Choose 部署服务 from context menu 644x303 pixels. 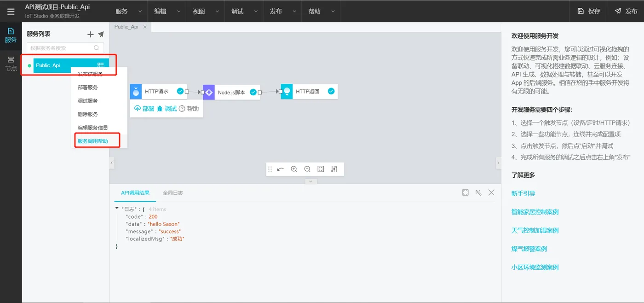(87, 87)
